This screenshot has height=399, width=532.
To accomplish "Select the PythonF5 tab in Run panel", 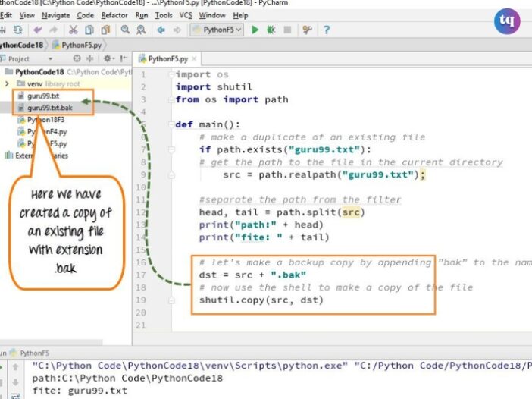I will tap(30, 353).
